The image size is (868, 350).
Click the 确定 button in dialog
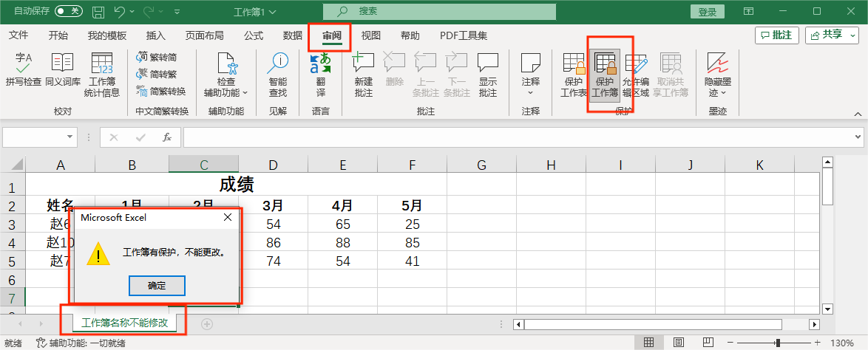pos(157,286)
